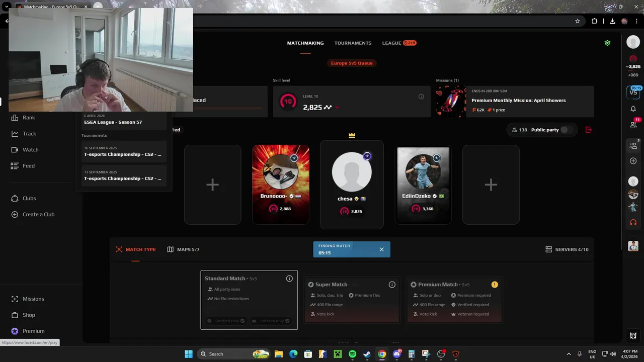Open the Track sidebar item
The image size is (644, 362).
point(23,133)
